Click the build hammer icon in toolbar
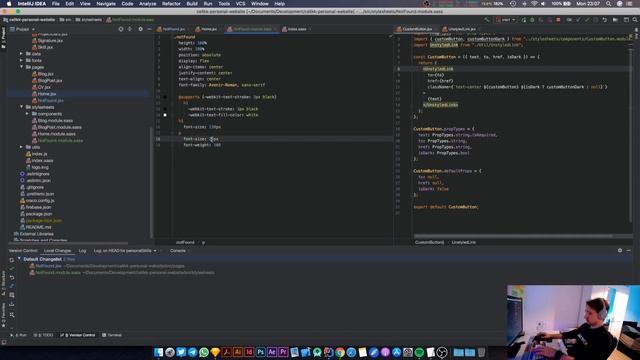 487,20
